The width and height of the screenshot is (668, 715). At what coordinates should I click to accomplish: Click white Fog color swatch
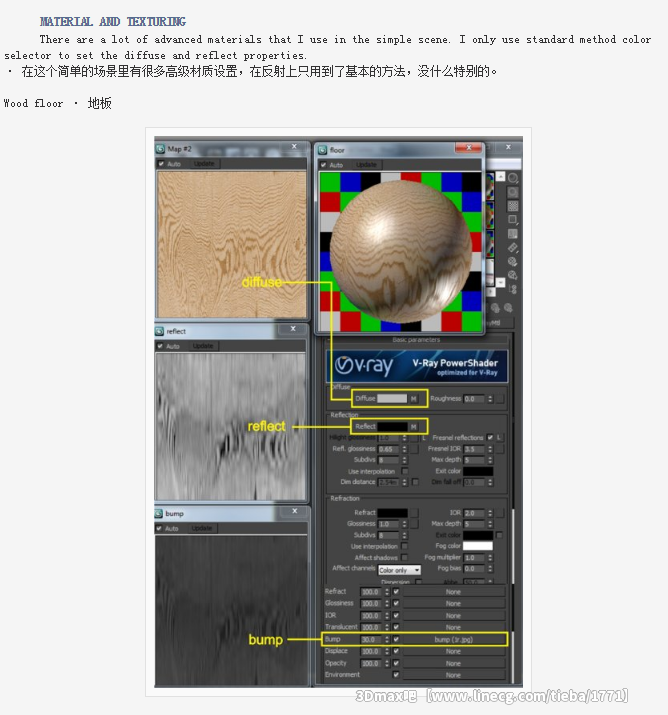pos(478,546)
